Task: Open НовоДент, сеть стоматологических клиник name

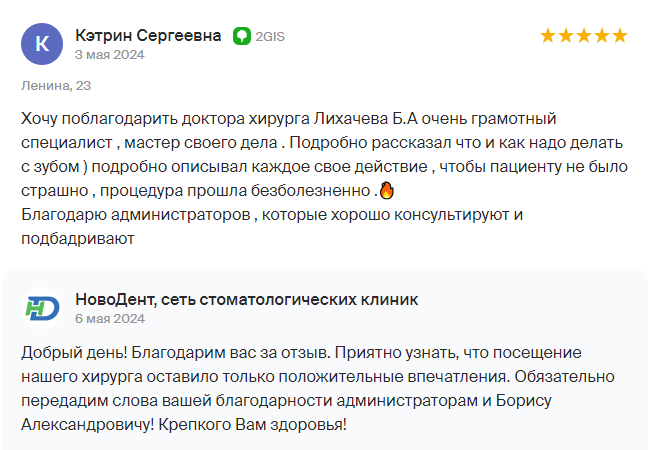Action: point(246,300)
